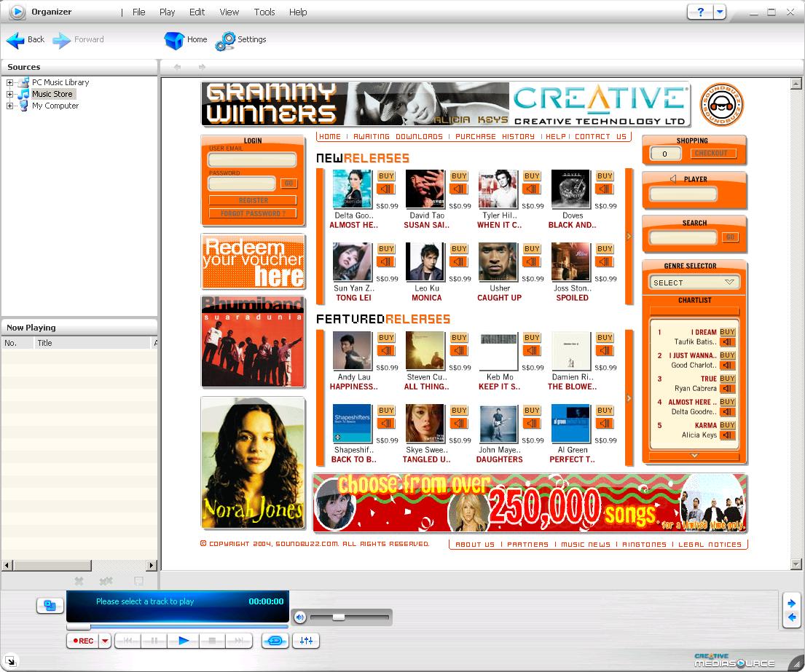The width and height of the screenshot is (805, 672).
Task: Open the mixer sliders button in the player
Action: [x=306, y=641]
